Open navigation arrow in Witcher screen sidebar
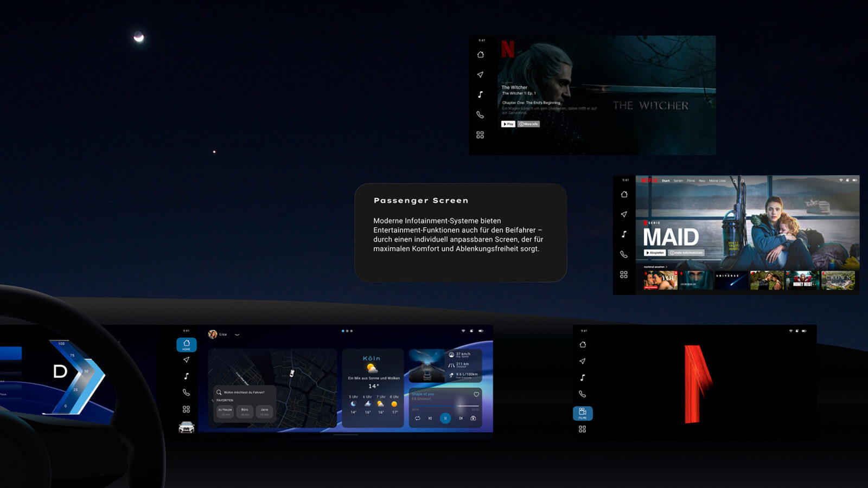868x488 pixels. click(x=480, y=74)
